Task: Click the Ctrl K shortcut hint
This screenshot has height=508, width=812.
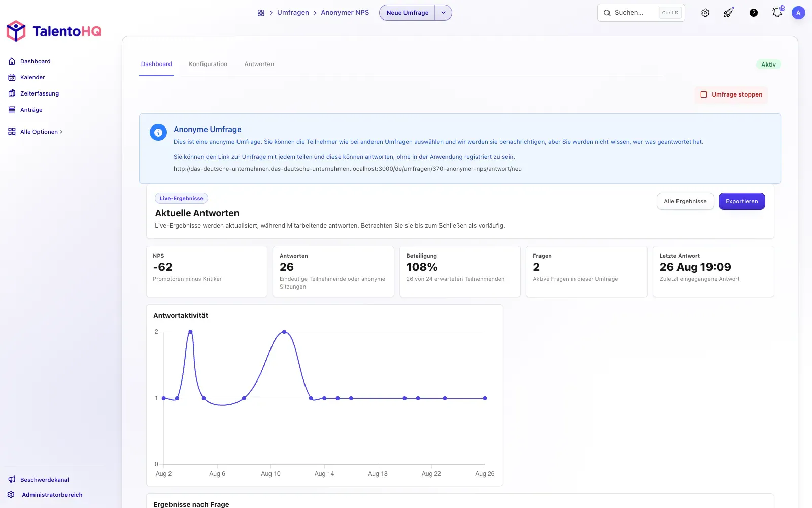Action: point(670,13)
